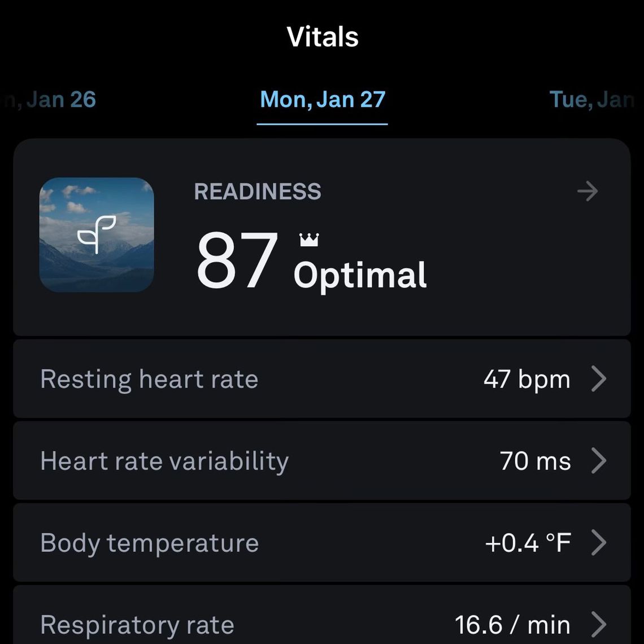The height and width of the screenshot is (644, 644).
Task: Expand the Resting heart rate chevron
Action: (x=599, y=378)
